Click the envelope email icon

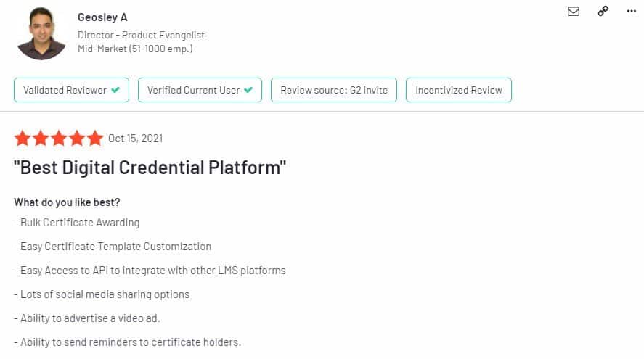[574, 11]
